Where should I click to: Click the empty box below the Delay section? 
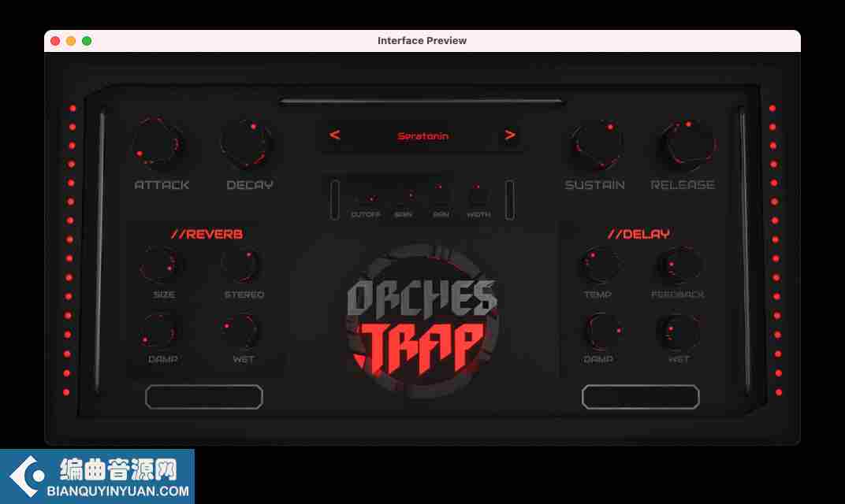[641, 397]
